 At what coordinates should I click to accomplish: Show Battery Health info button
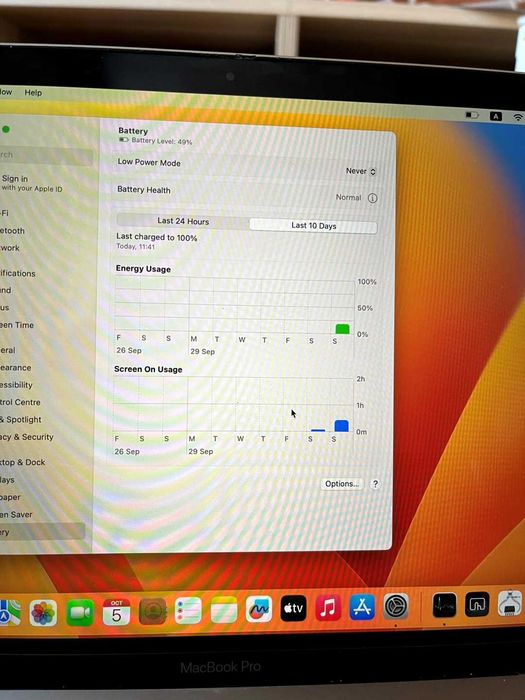click(x=372, y=198)
